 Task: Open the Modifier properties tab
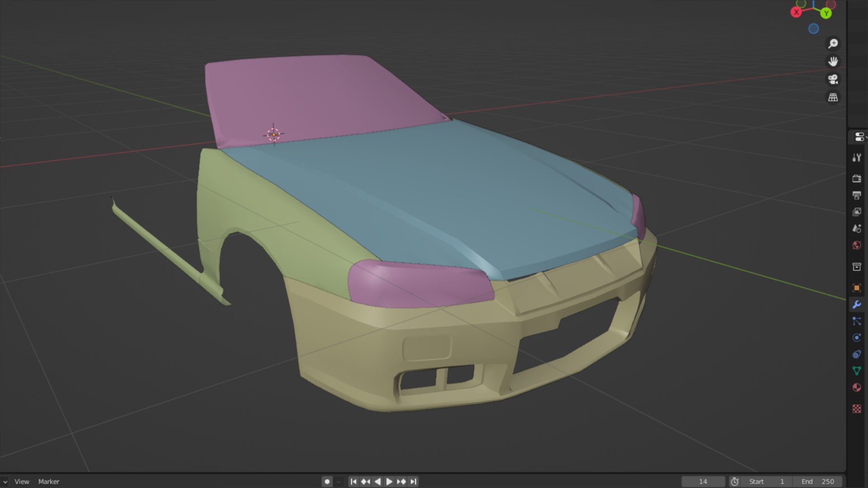pos(857,305)
